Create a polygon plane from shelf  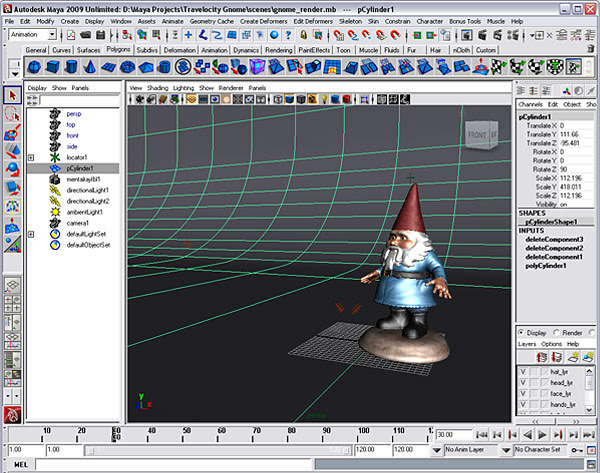click(x=108, y=67)
